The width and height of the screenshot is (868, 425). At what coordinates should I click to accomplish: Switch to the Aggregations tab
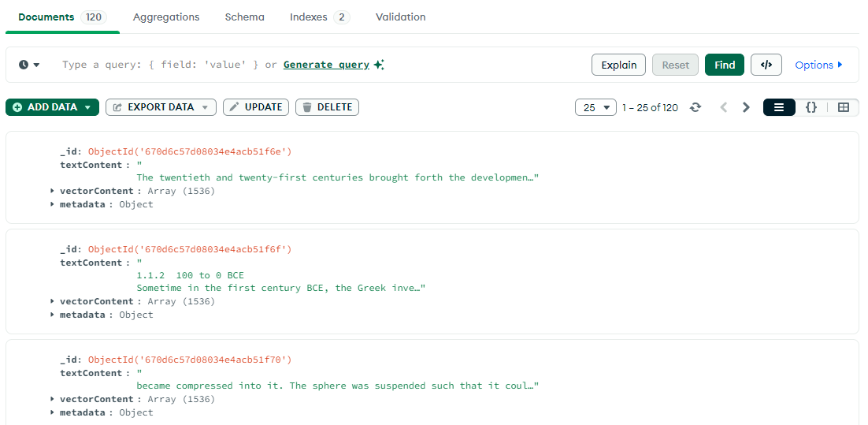(166, 17)
